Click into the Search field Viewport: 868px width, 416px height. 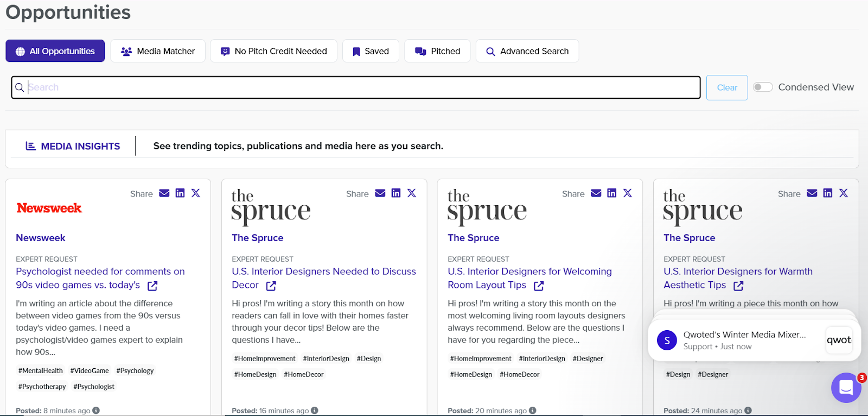(x=356, y=87)
